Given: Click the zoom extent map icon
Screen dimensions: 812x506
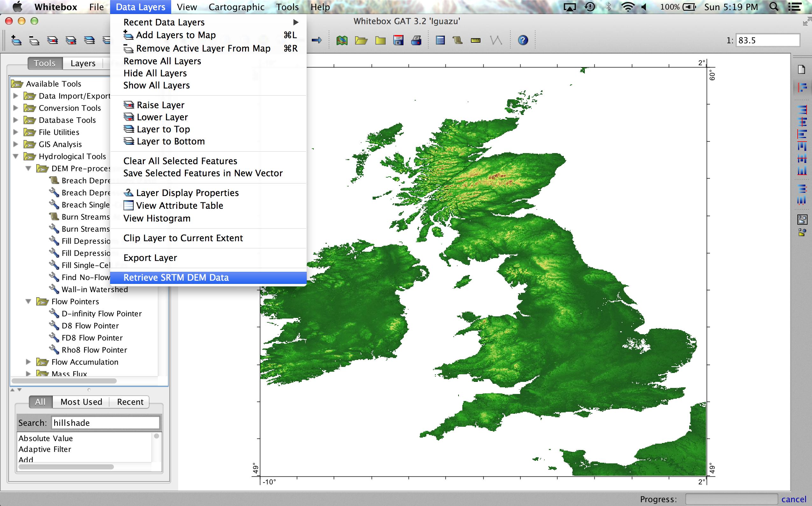Looking at the screenshot, I should 342,40.
